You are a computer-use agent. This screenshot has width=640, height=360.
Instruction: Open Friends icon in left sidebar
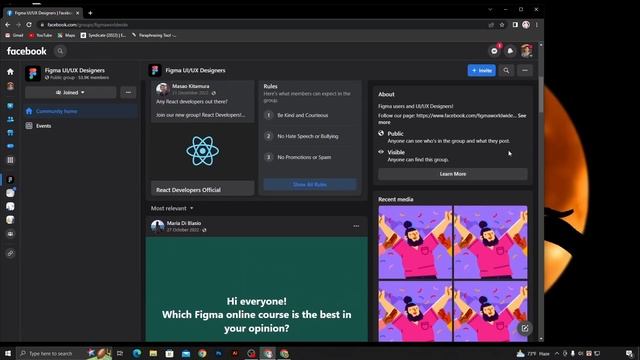pos(10,119)
